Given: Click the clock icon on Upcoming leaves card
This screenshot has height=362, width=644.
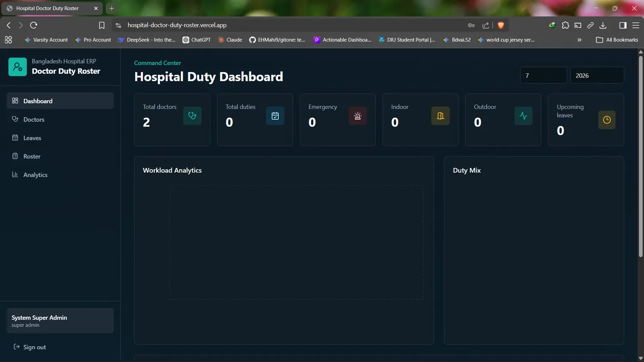Looking at the screenshot, I should pos(607,120).
